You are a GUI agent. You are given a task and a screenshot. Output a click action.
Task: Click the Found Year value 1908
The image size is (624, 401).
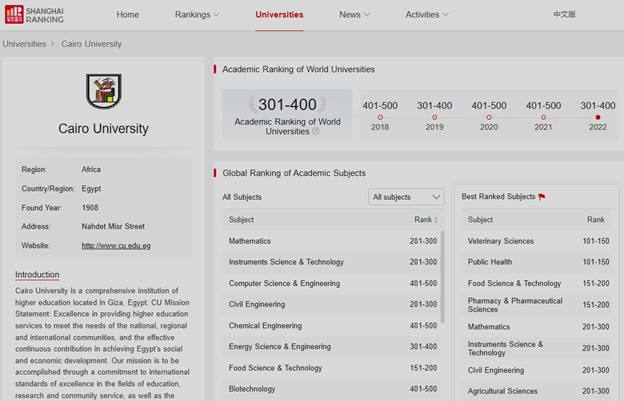pos(90,208)
